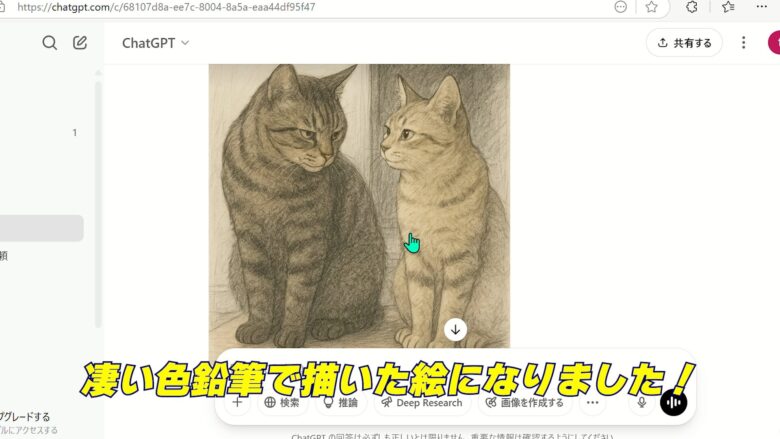Click the generated cats drawing image

point(359,205)
